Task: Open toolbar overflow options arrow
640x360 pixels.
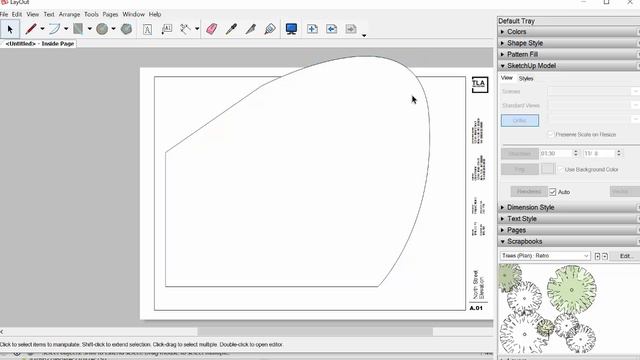Action: 364,36
